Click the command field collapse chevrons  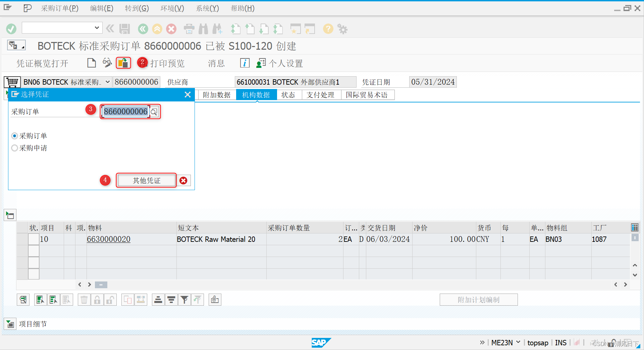click(x=110, y=29)
